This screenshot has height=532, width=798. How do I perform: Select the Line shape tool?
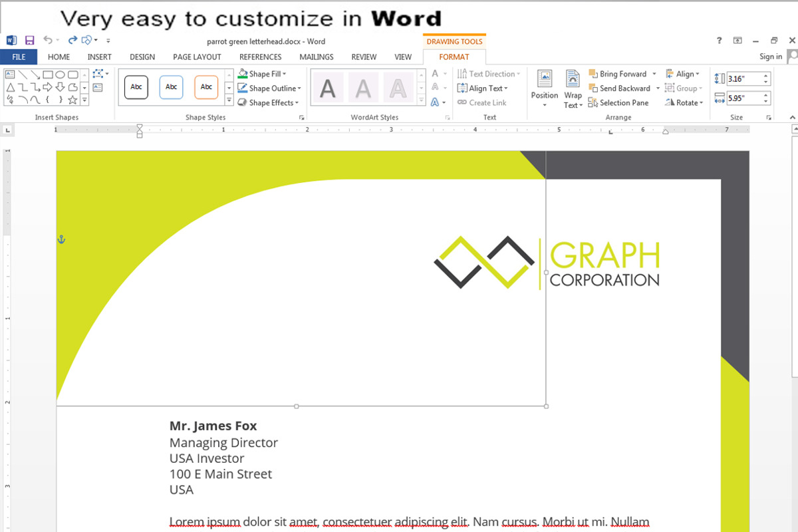23,74
